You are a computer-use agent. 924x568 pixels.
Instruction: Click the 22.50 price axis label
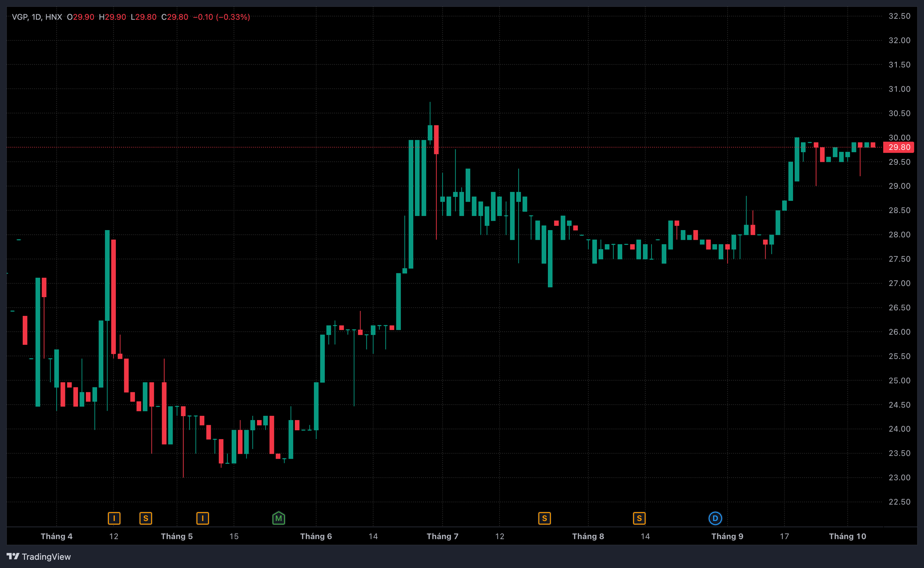point(899,502)
